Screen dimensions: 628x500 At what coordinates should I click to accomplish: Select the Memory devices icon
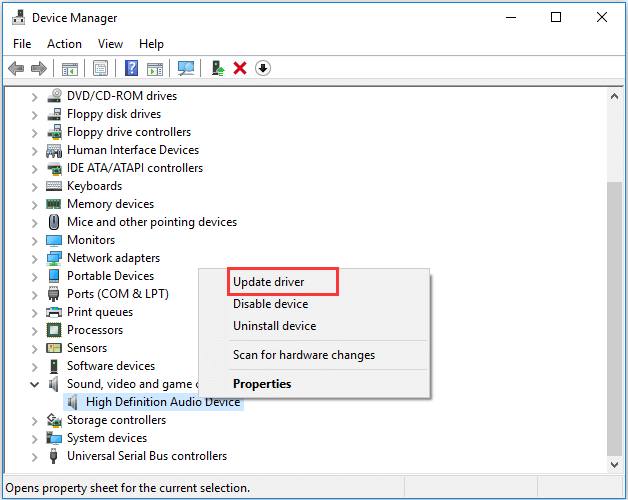coord(54,204)
